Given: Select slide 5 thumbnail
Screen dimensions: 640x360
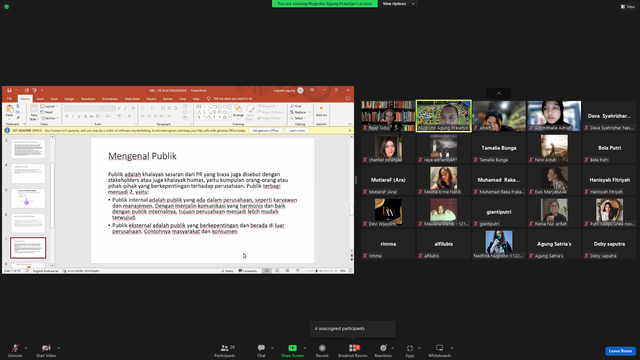Looking at the screenshot, I should pos(28,198).
